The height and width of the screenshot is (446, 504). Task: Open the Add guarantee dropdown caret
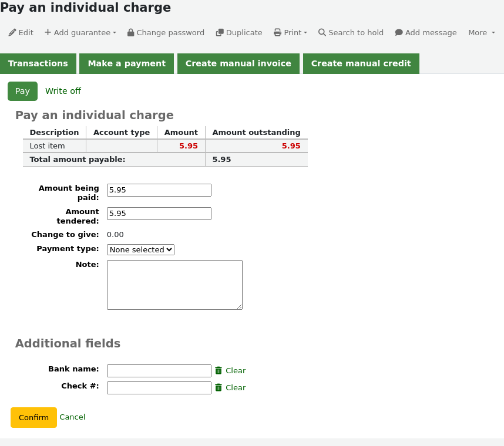(x=115, y=33)
